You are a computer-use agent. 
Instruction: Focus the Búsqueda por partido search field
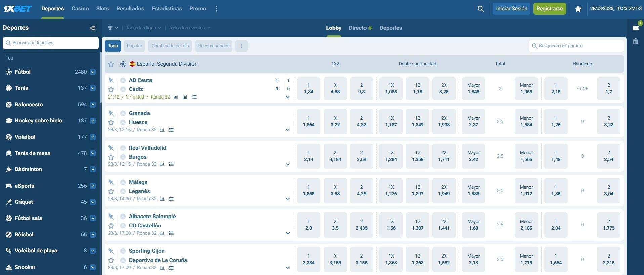[x=576, y=46]
